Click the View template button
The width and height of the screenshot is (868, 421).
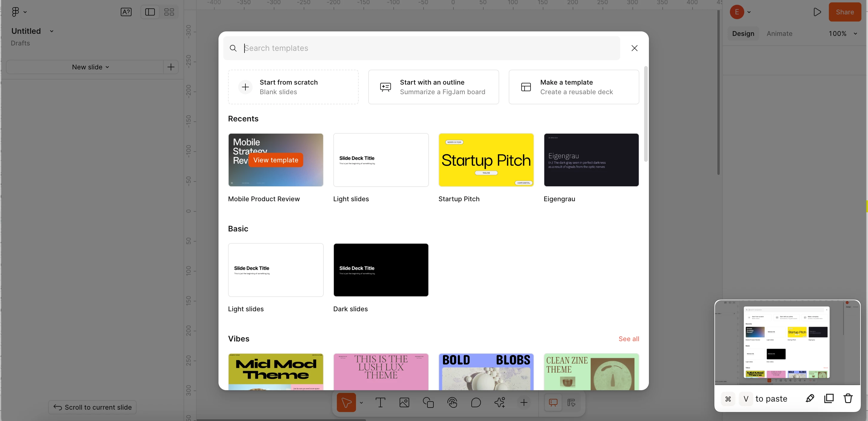[x=276, y=160]
